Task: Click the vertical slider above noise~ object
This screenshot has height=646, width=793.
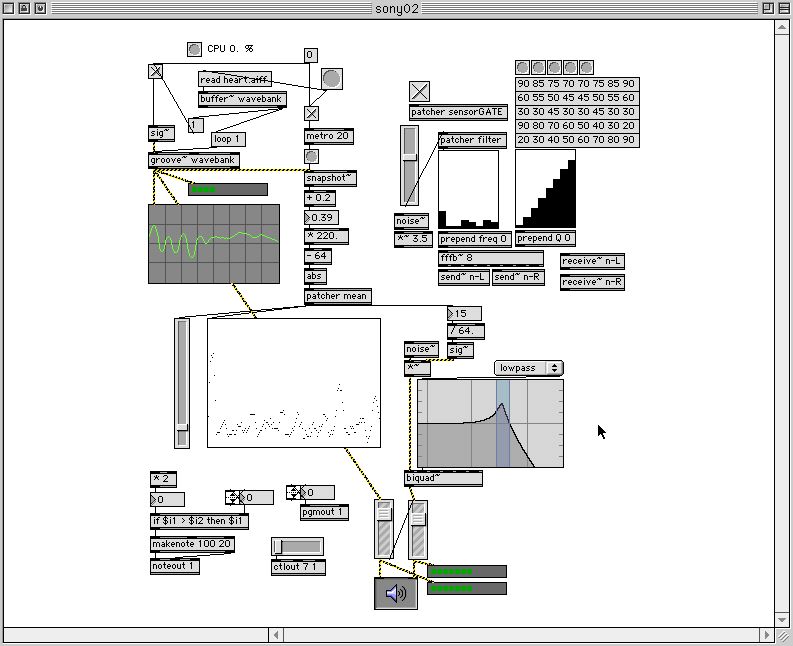Action: pyautogui.click(x=408, y=165)
